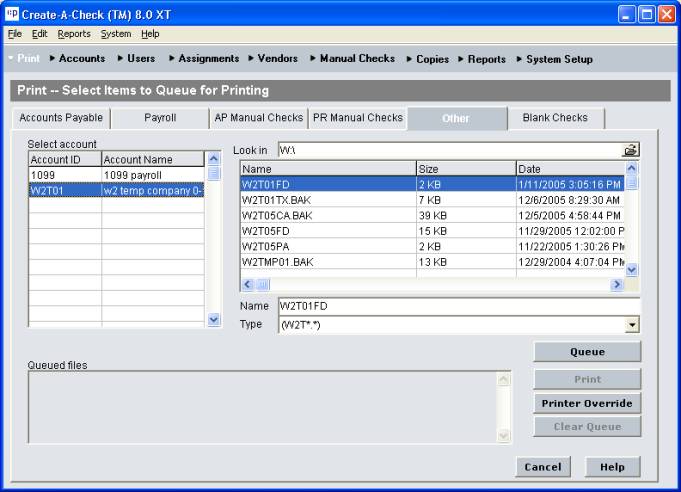Switch to the Accounts Payable tab
Screen dimensions: 681x492
point(61,118)
